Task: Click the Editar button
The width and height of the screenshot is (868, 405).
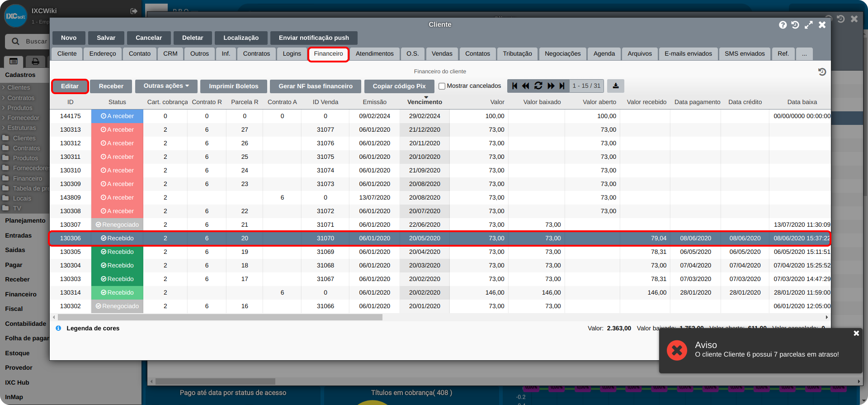Action: point(70,86)
